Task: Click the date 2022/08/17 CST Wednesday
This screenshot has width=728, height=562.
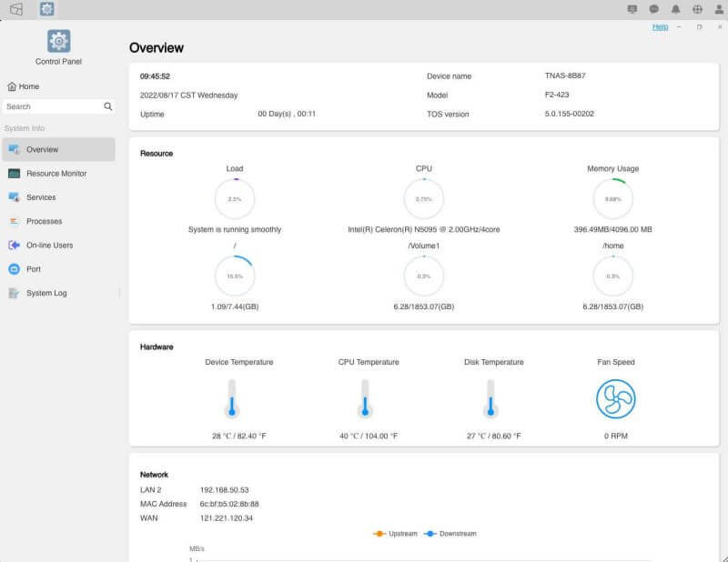Action: 189,95
